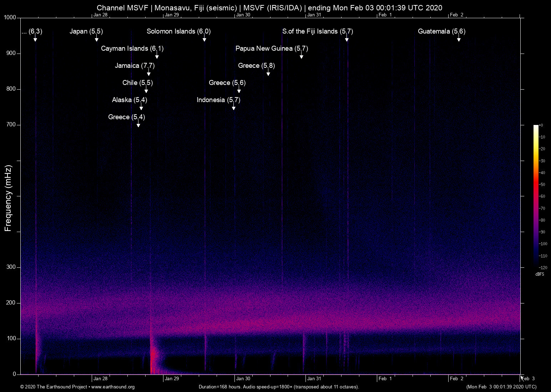Select the arrow under the Jamaica annotation
551x392 pixels.
pos(149,72)
